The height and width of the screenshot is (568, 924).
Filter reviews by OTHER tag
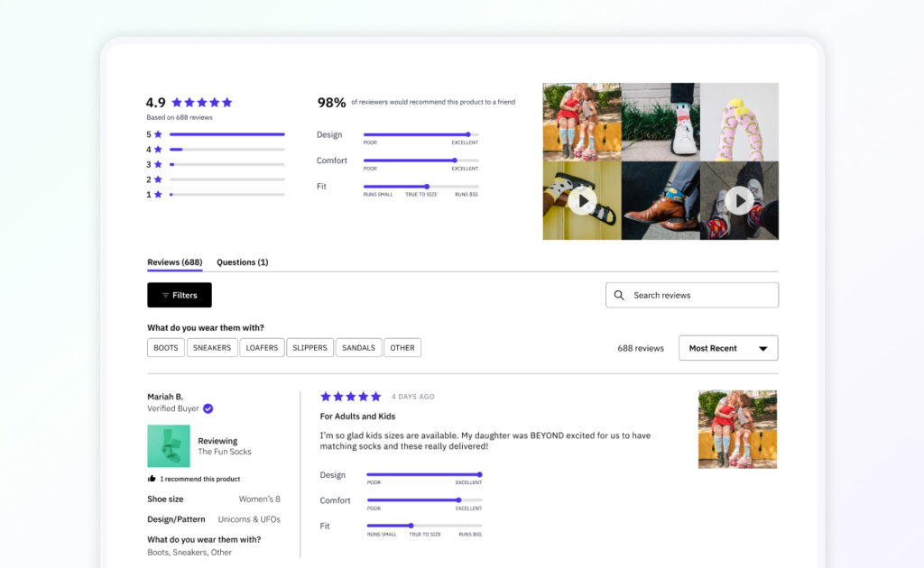click(402, 348)
